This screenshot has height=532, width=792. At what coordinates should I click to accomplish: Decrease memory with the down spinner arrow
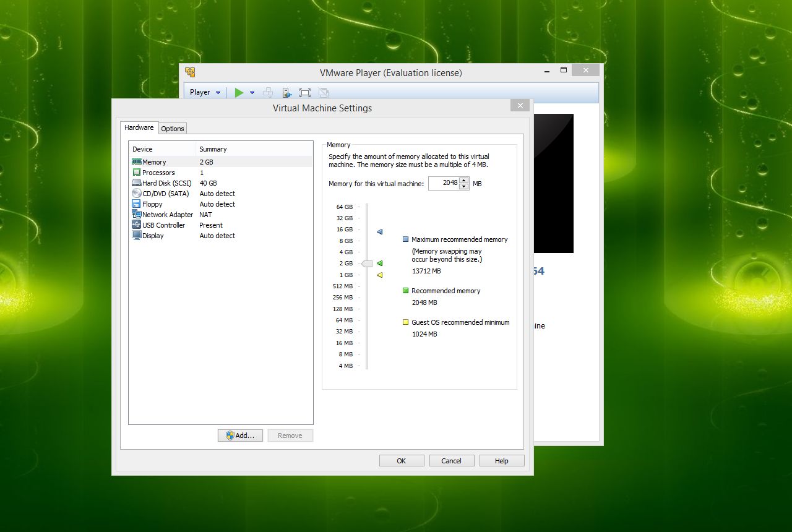pyautogui.click(x=464, y=186)
